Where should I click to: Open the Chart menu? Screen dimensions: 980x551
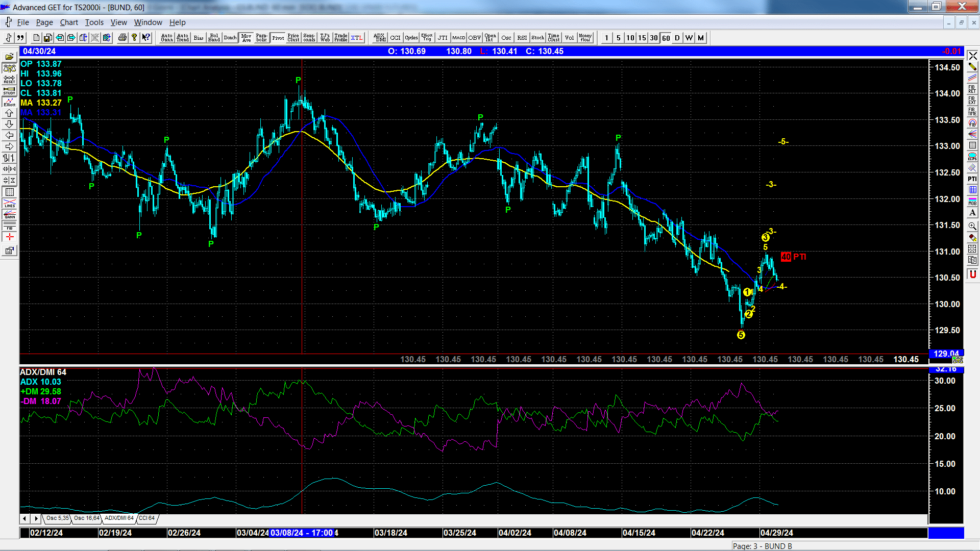point(69,22)
